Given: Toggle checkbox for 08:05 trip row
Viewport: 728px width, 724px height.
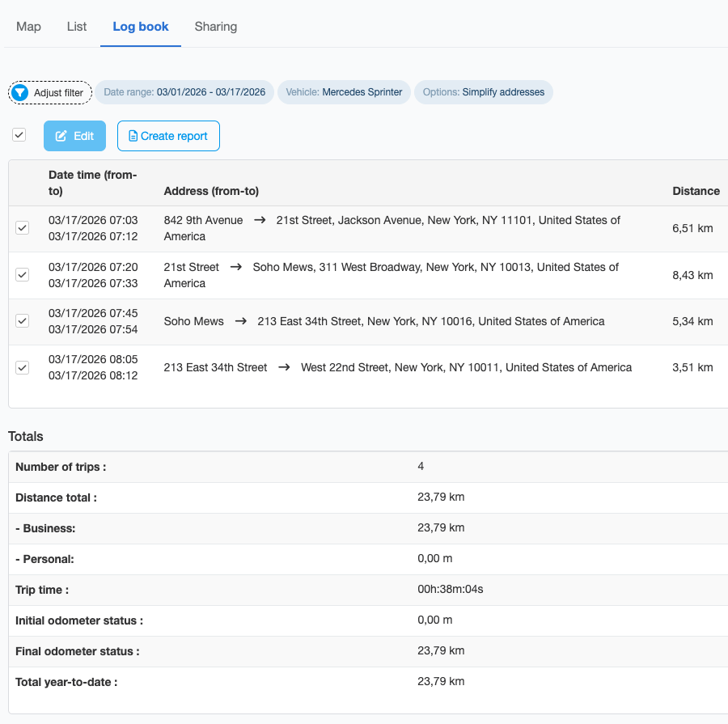Looking at the screenshot, I should (23, 367).
